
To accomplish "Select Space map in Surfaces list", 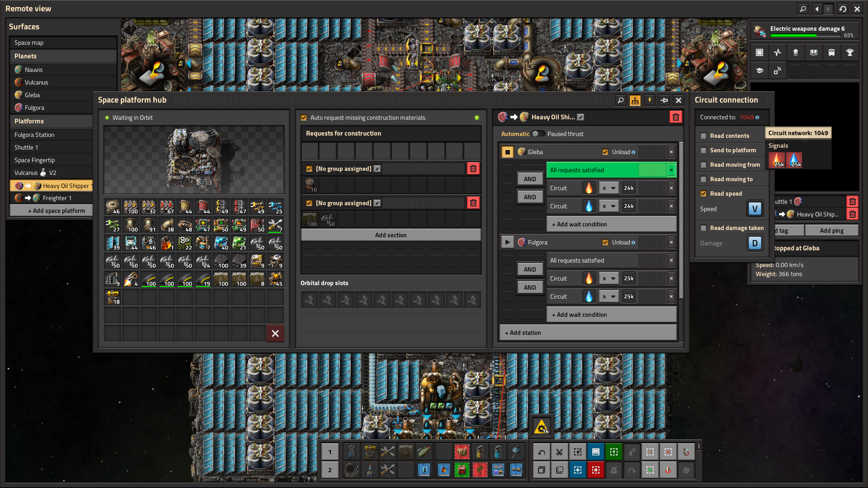I will pos(63,42).
